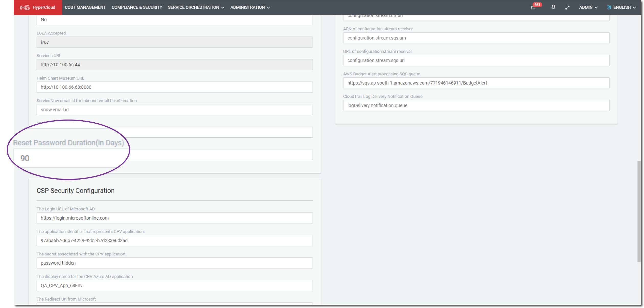Select the CPV Azure AD display name field
Image resolution: width=644 pixels, height=308 pixels.
[175, 285]
